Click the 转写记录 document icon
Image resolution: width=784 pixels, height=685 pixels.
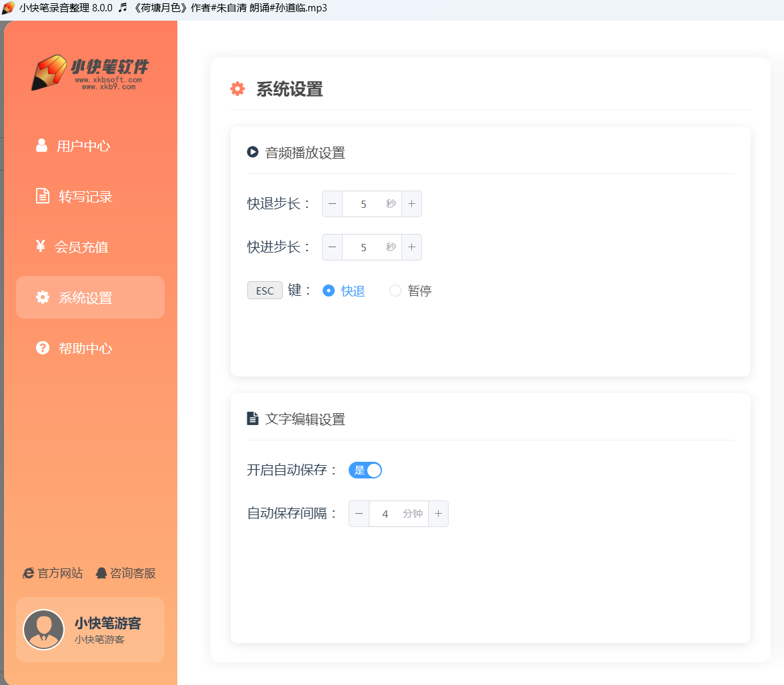click(x=43, y=196)
